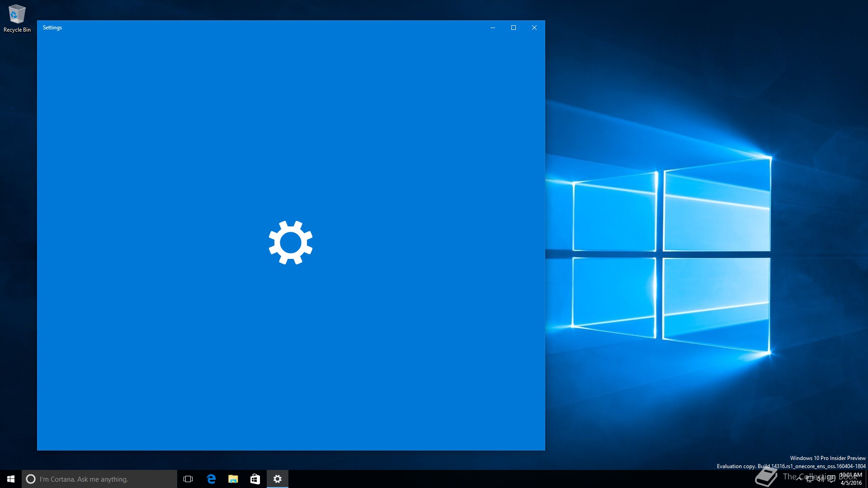Click the Settings title bar text
The width and height of the screenshot is (868, 488).
pyautogui.click(x=52, y=28)
